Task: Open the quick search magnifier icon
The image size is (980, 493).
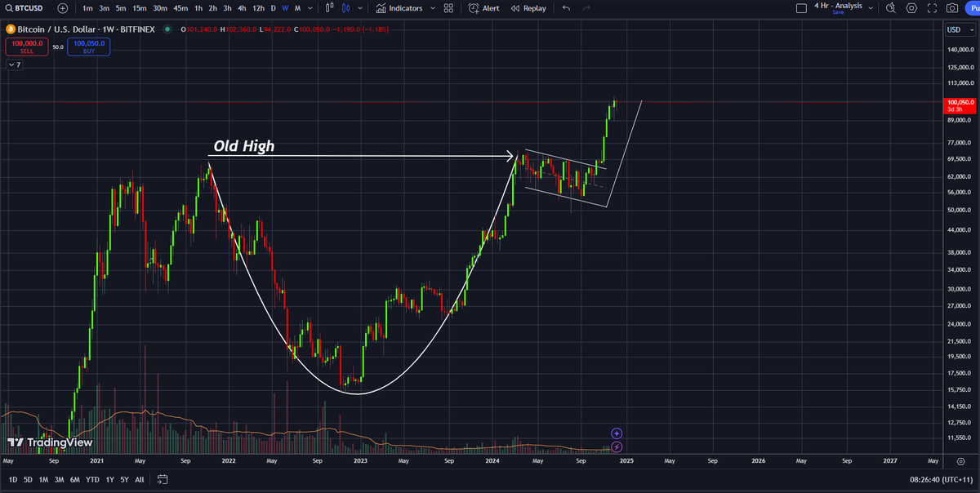Action: click(x=891, y=8)
